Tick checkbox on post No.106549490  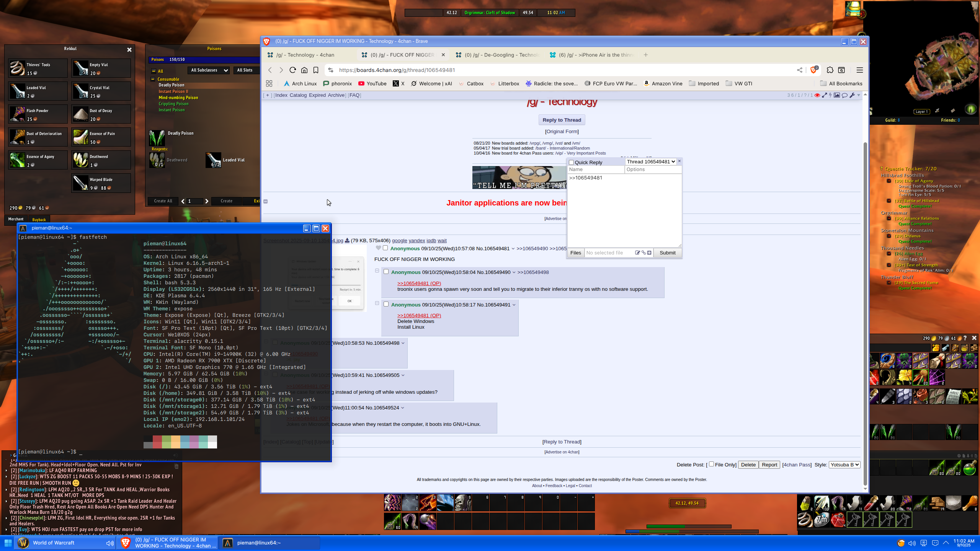(x=386, y=272)
